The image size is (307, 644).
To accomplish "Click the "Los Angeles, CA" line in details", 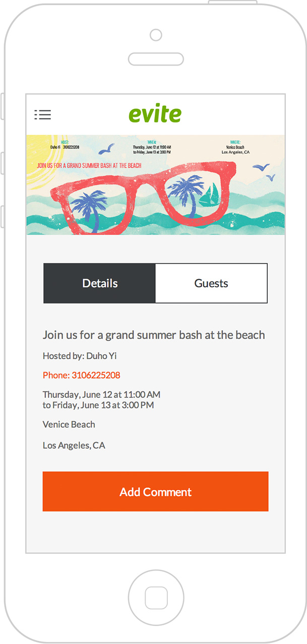I will 74,445.
